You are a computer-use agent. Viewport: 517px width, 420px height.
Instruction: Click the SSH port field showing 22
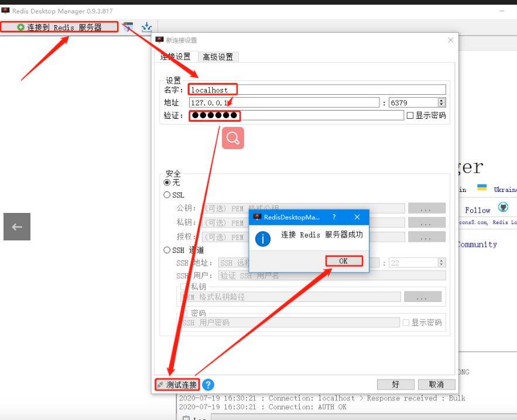pyautogui.click(x=413, y=263)
